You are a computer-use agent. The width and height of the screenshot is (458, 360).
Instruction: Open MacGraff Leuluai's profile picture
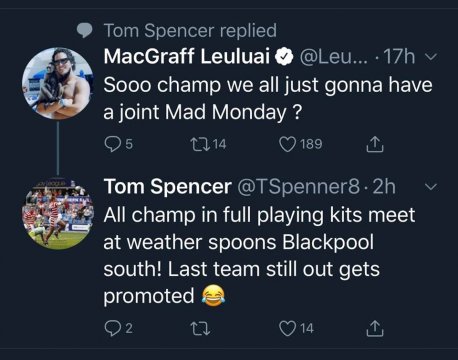point(57,83)
